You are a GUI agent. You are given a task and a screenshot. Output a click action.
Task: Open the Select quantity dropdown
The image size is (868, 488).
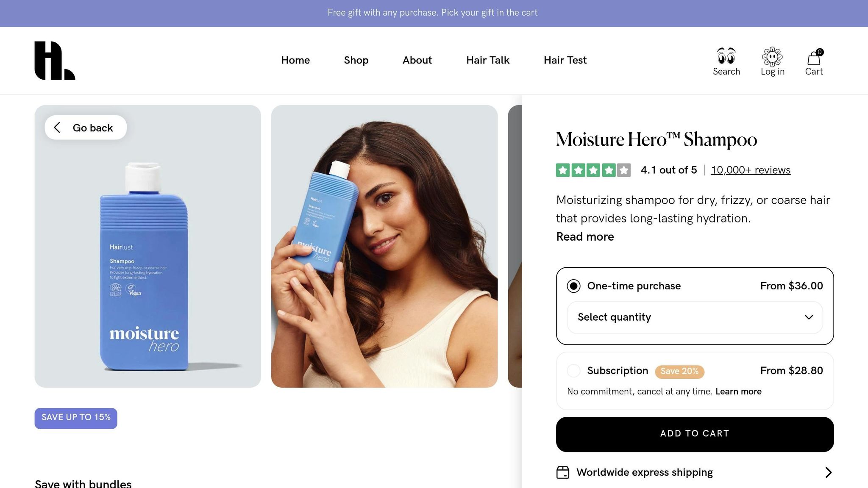pos(695,317)
